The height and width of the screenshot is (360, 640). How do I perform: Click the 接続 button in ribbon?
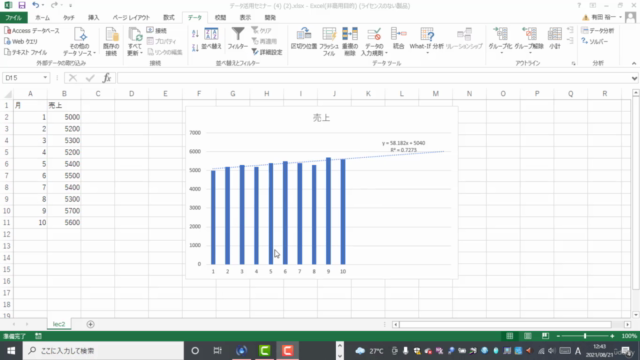pyautogui.click(x=157, y=31)
